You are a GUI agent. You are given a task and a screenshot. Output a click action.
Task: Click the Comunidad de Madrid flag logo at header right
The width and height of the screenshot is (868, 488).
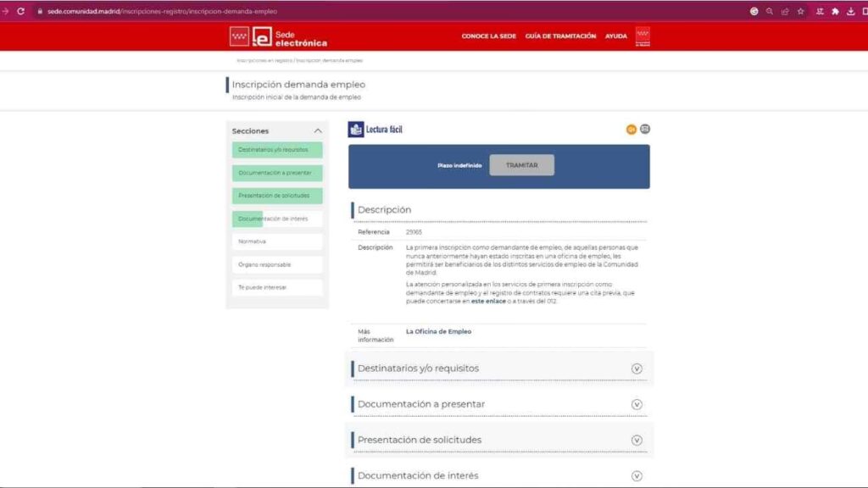coord(643,36)
